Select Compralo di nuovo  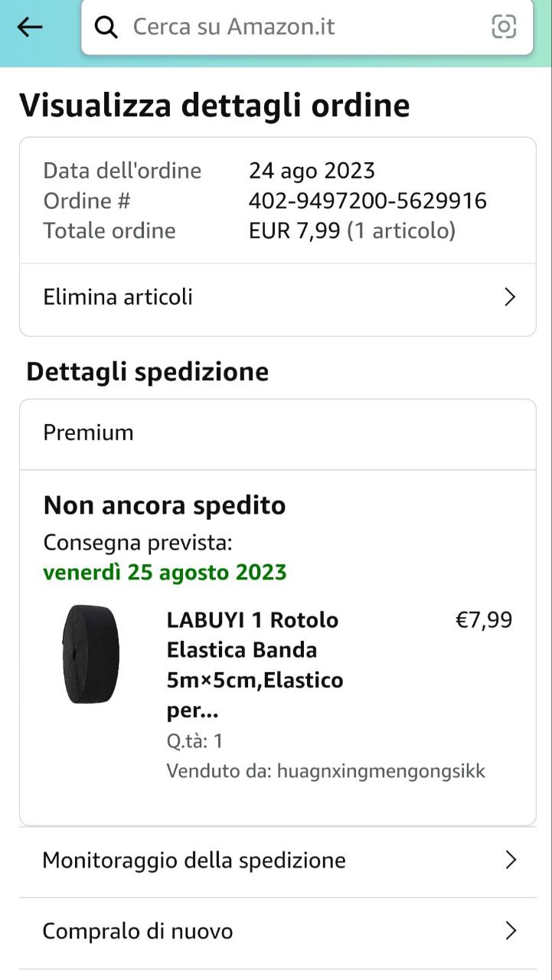point(138,931)
